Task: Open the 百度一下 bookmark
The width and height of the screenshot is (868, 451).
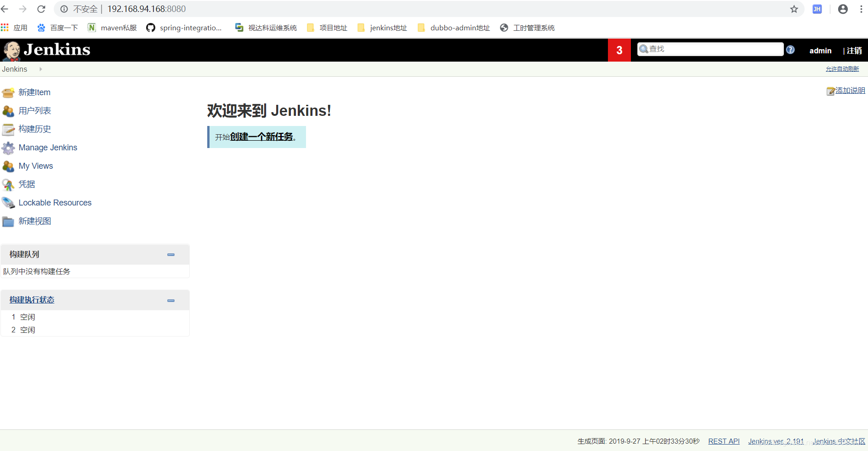Action: coord(58,28)
